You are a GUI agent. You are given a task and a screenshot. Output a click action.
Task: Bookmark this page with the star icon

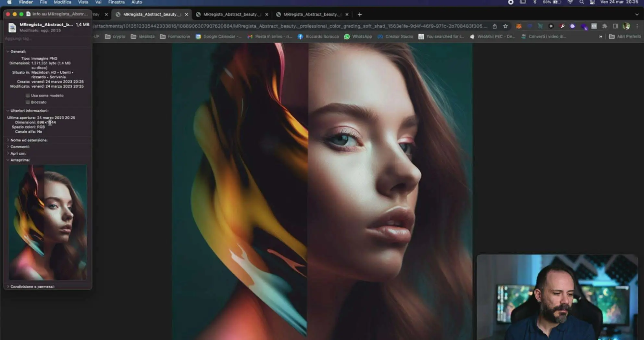[505, 26]
